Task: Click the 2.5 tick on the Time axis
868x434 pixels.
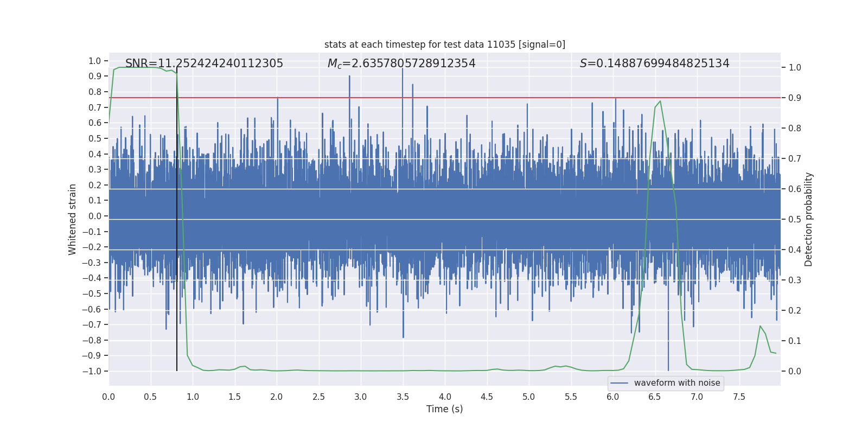Action: [x=319, y=397]
